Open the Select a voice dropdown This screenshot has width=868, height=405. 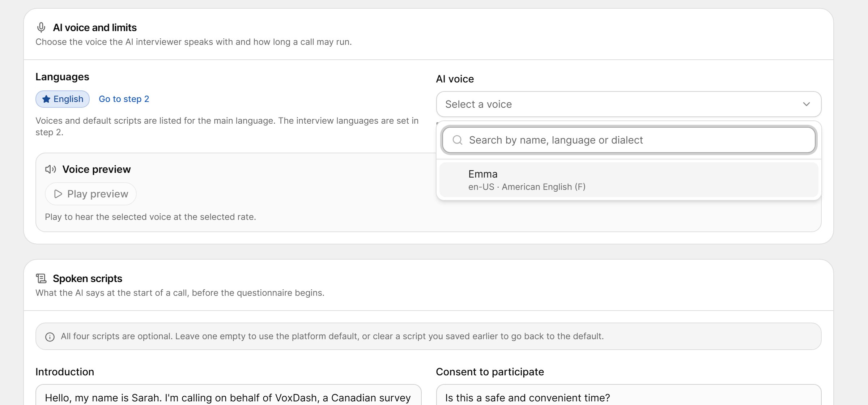click(629, 104)
